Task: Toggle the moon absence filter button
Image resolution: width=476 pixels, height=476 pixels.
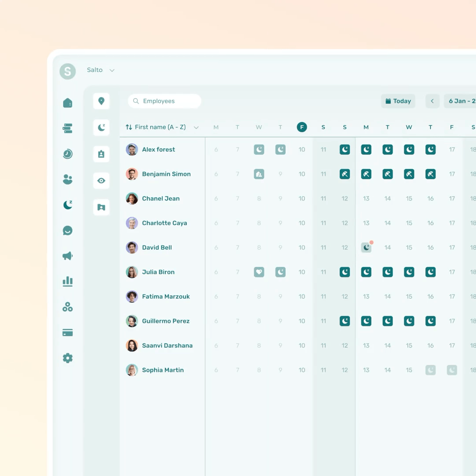Action: pos(101,127)
